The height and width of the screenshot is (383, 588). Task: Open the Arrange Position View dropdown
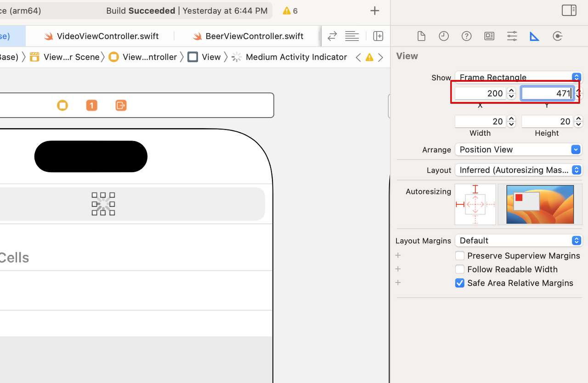[519, 150]
